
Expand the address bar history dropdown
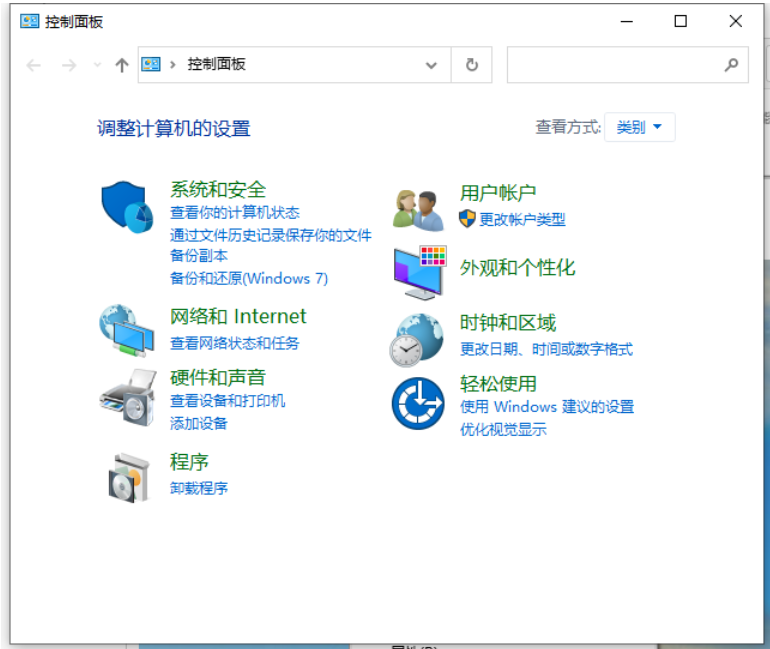(x=431, y=65)
